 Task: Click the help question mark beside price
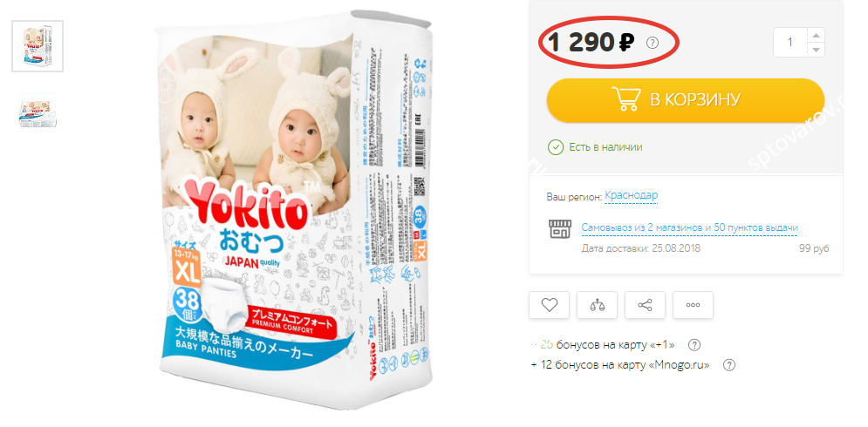pos(653,43)
